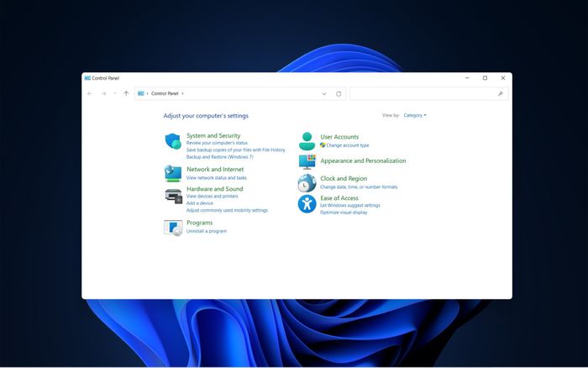Open Backup and Restore (Windows 7)

tap(220, 157)
